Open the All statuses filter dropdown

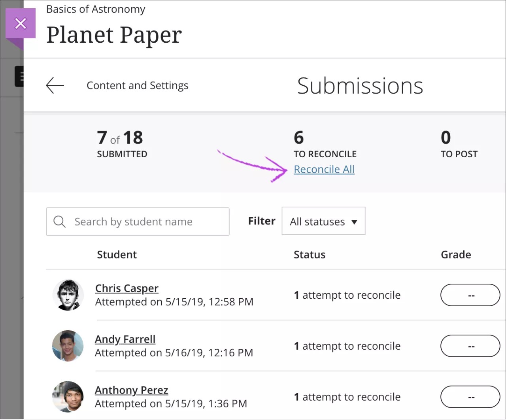click(323, 221)
